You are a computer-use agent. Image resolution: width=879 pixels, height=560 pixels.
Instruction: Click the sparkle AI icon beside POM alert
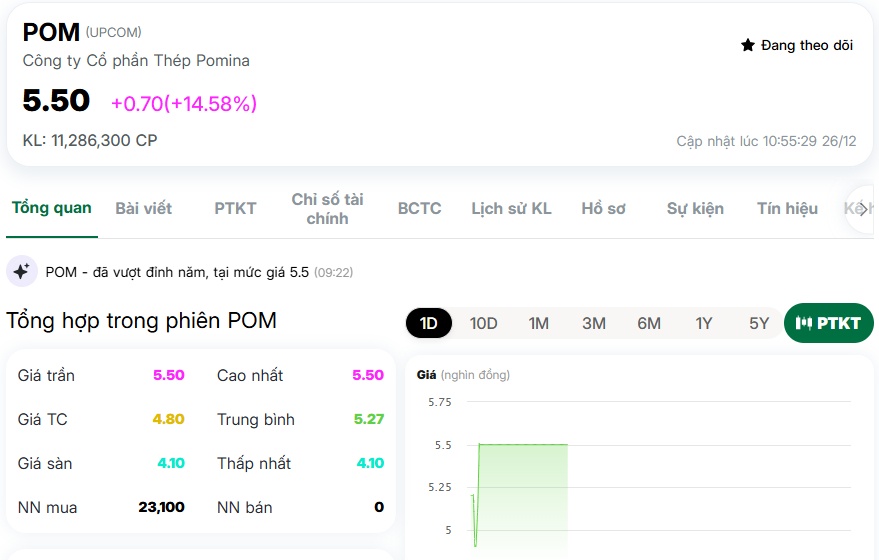21,272
